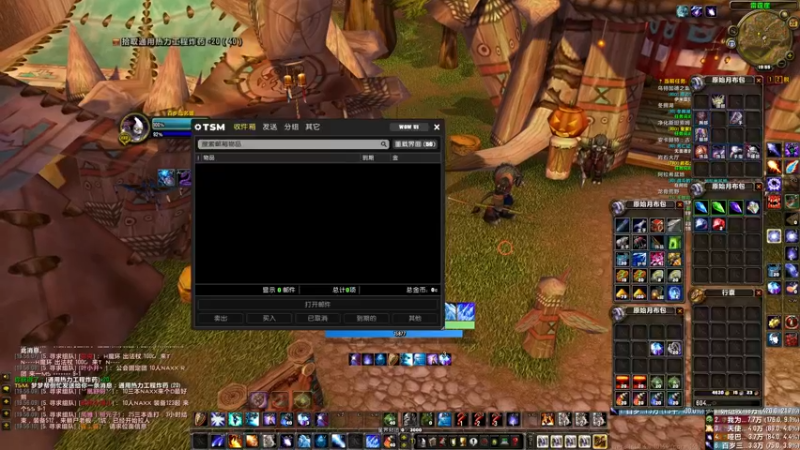The width and height of the screenshot is (800, 450).
Task: Click the red question mark macro labeled 2
Action: [x=479, y=419]
